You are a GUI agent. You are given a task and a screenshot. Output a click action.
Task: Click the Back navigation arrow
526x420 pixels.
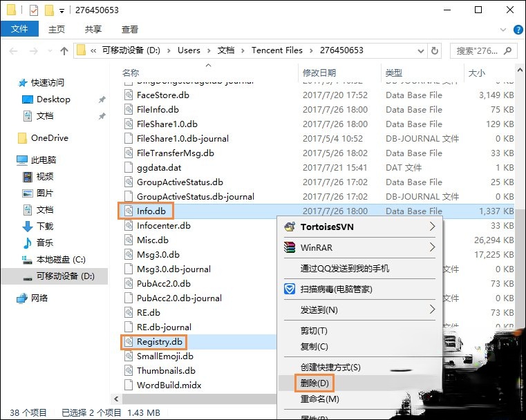click(x=13, y=51)
